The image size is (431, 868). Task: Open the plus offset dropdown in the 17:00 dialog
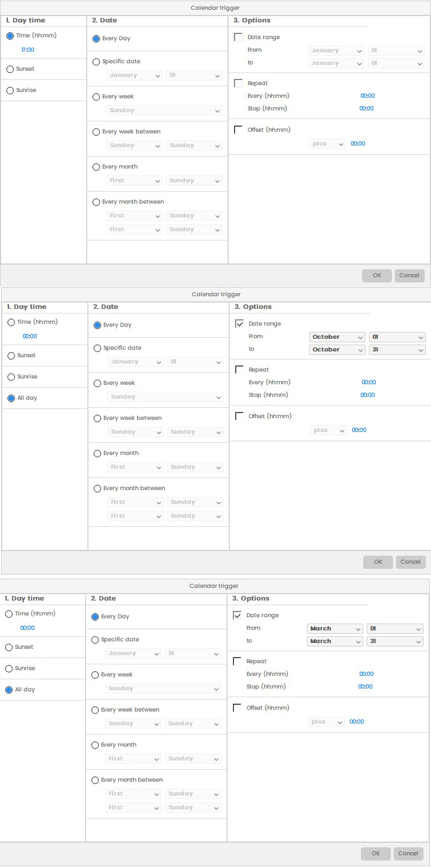click(328, 144)
